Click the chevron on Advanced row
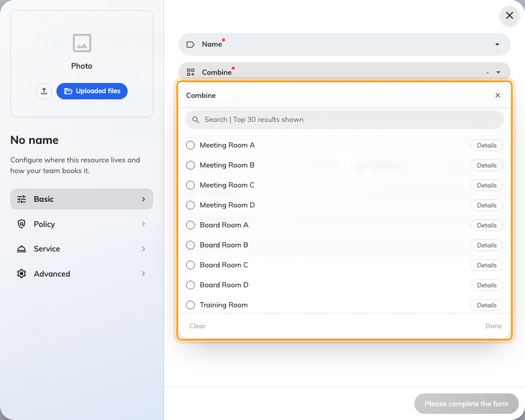525x420 pixels. (144, 274)
